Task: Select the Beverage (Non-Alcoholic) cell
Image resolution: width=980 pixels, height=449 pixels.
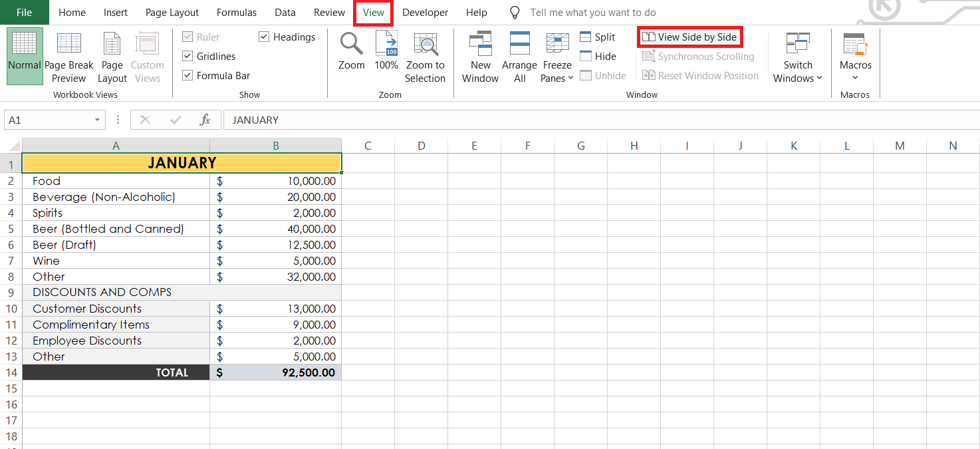Action: pyautogui.click(x=116, y=197)
